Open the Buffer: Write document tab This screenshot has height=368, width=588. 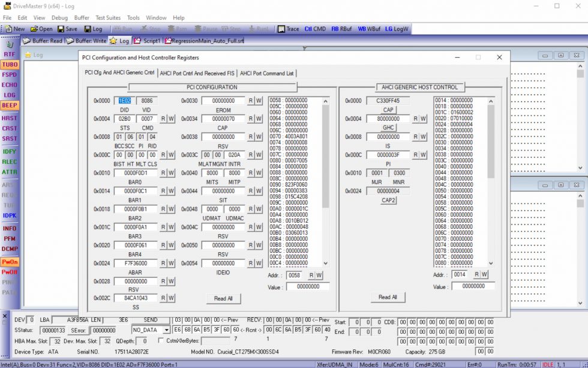tap(87, 41)
